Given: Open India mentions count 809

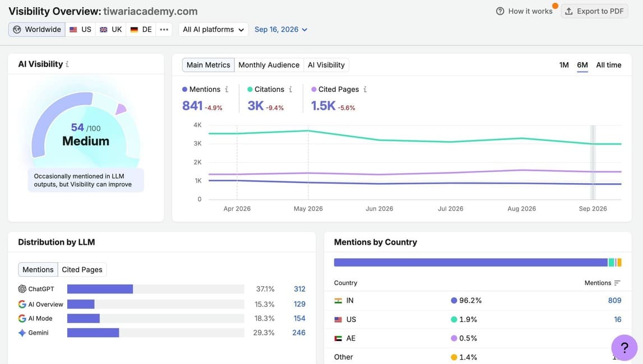Looking at the screenshot, I should [x=614, y=301].
